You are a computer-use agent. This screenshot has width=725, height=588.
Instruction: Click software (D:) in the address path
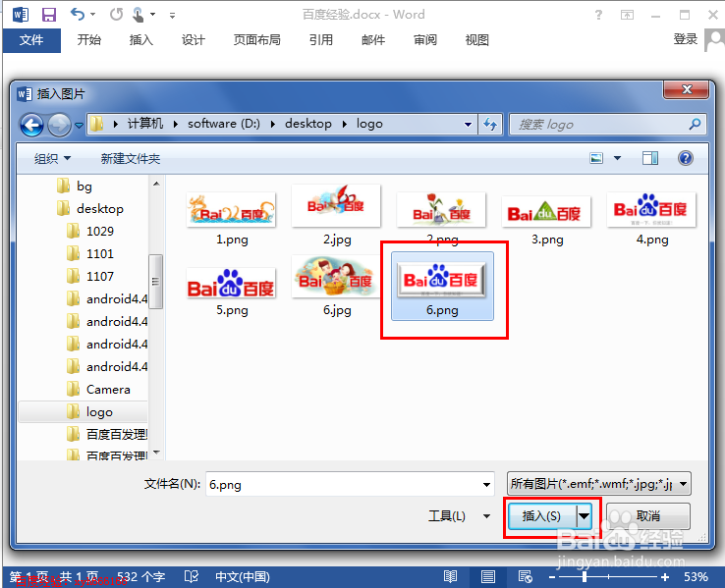(224, 124)
